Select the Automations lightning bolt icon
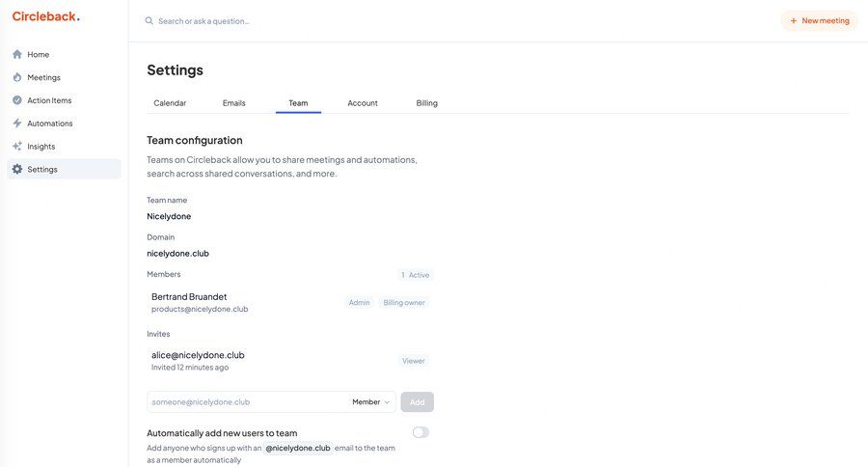Image resolution: width=868 pixels, height=467 pixels. tap(17, 124)
